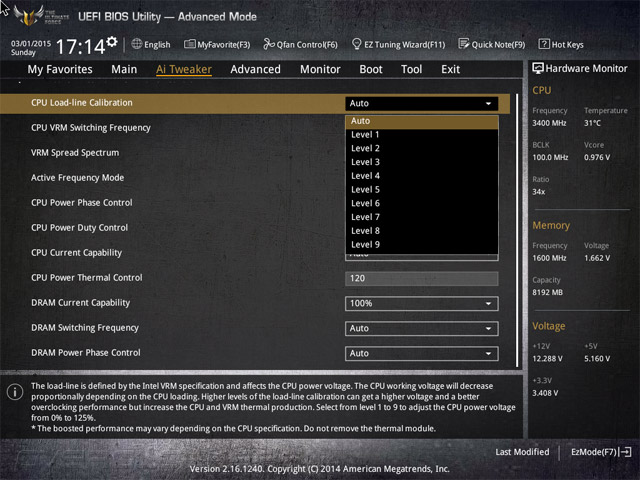640x480 pixels.
Task: Select DRAM Current Capability label
Action: (80, 303)
